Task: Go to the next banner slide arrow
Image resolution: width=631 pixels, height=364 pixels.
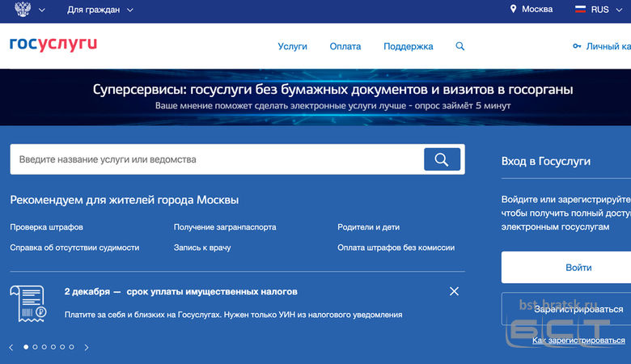Action: (x=87, y=347)
